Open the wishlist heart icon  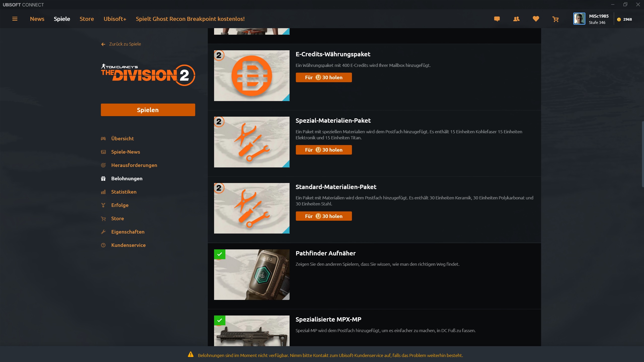(536, 19)
